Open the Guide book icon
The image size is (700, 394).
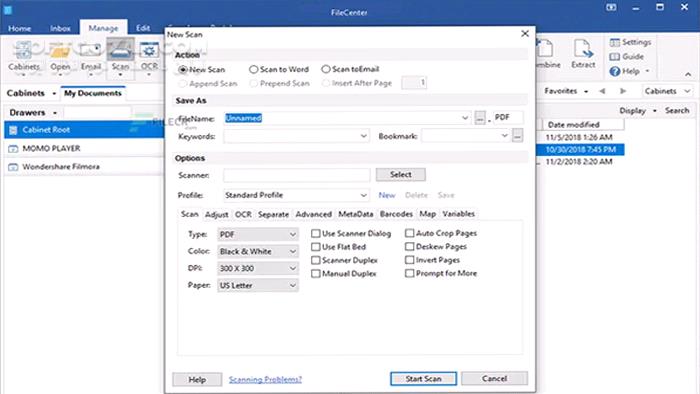click(615, 57)
